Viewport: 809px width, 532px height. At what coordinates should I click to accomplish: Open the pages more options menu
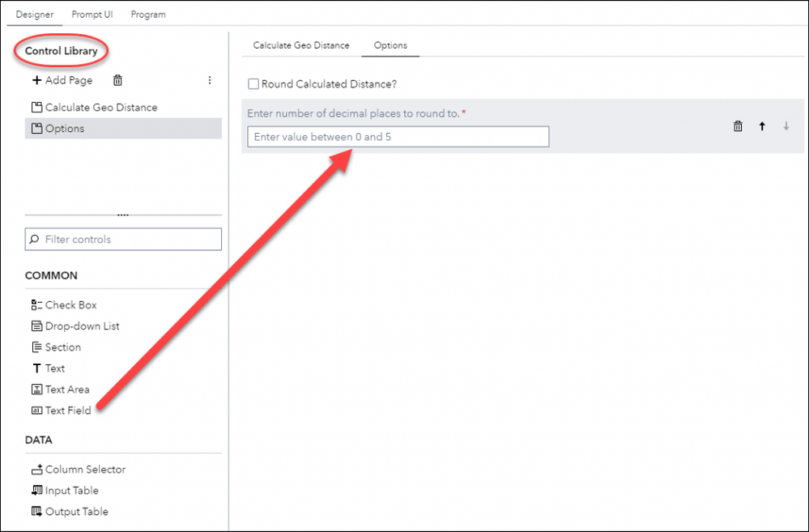tap(210, 80)
